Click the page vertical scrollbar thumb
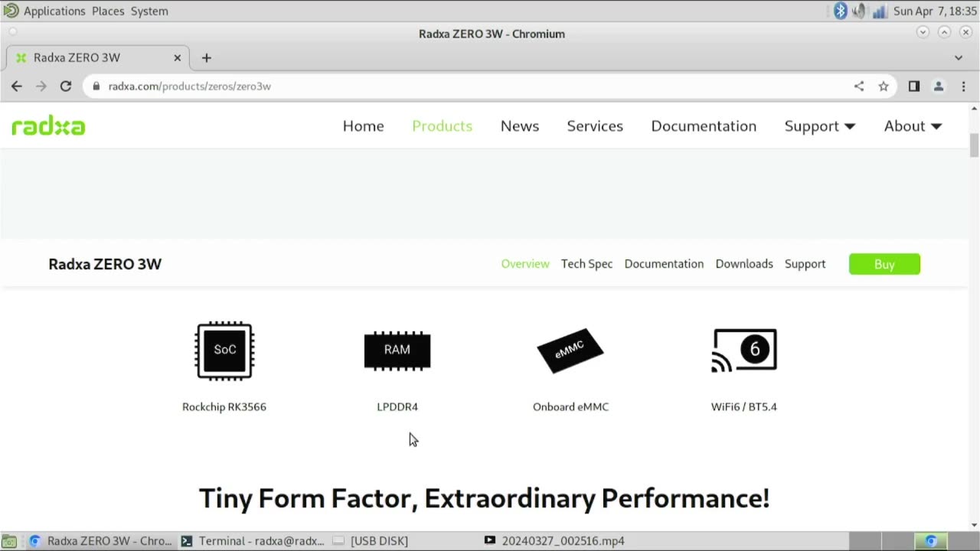The width and height of the screenshot is (980, 551). 974,145
